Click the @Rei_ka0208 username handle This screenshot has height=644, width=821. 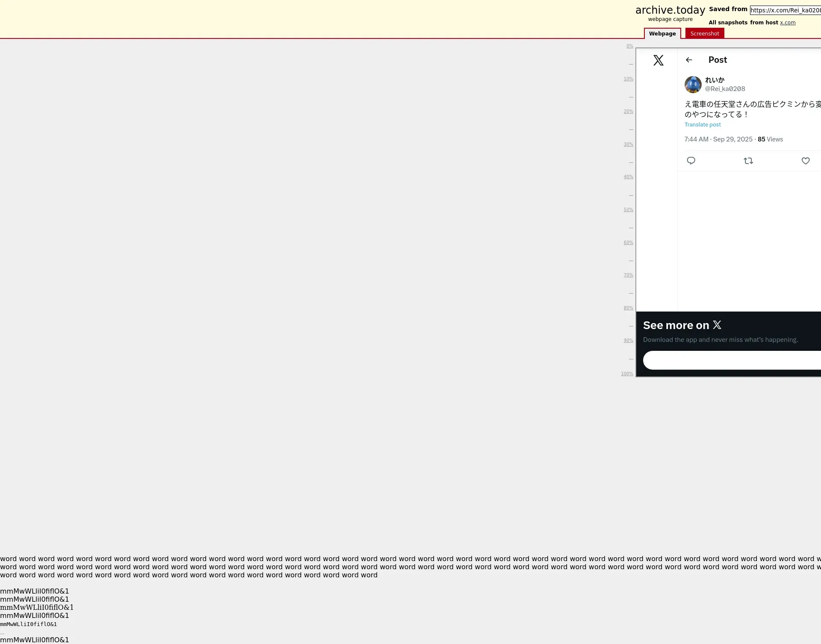coord(725,89)
